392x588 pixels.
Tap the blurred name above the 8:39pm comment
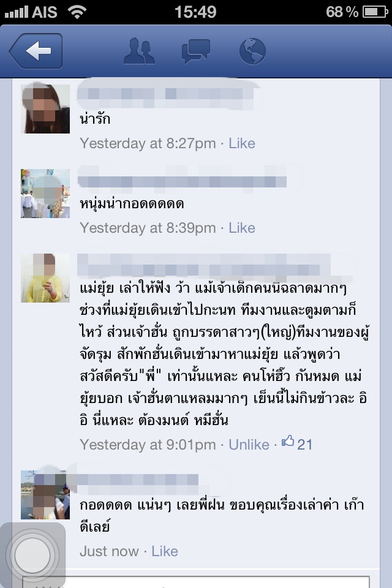click(x=183, y=181)
